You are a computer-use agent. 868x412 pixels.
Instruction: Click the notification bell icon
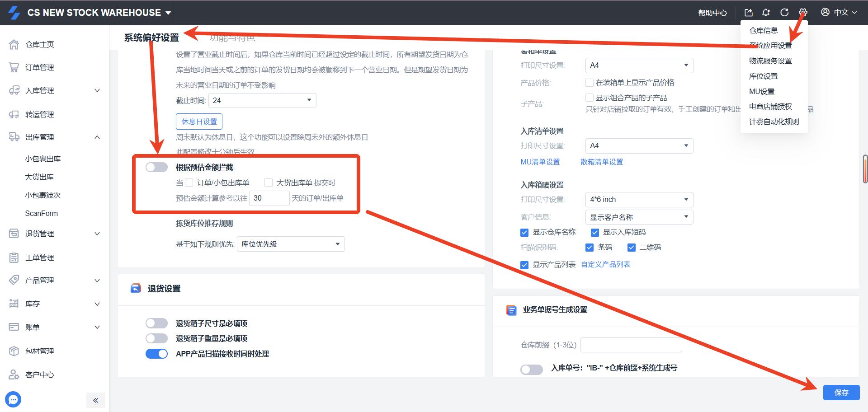coord(766,13)
